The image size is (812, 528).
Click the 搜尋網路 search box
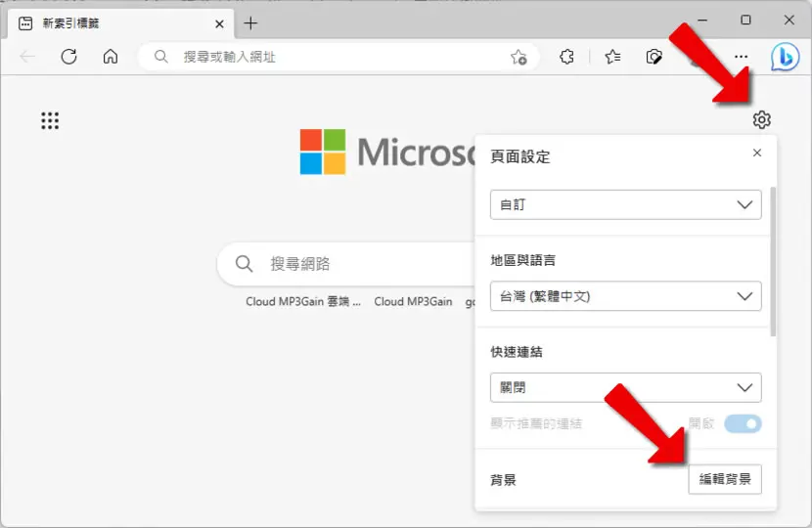pos(347,264)
